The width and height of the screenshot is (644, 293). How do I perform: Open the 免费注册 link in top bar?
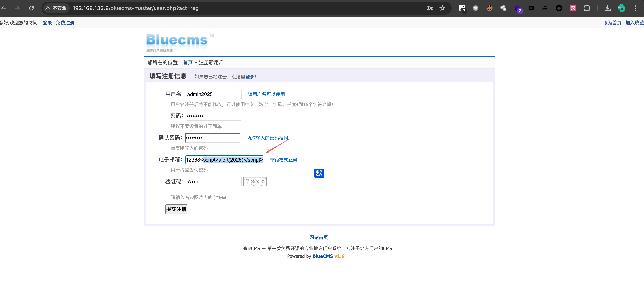65,23
